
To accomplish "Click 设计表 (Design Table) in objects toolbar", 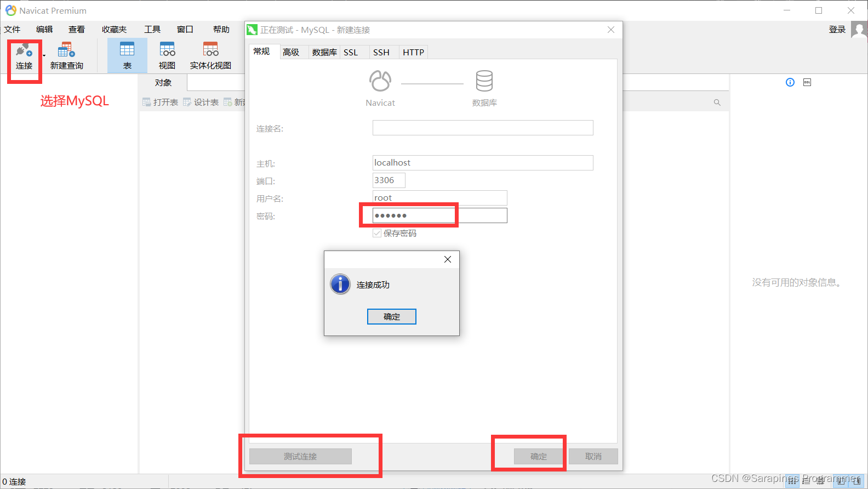I will pos(201,103).
